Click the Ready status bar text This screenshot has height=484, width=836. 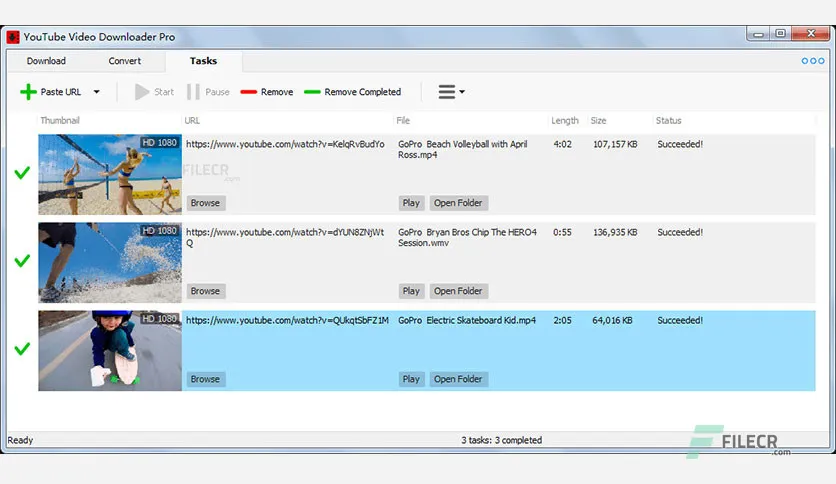point(20,440)
